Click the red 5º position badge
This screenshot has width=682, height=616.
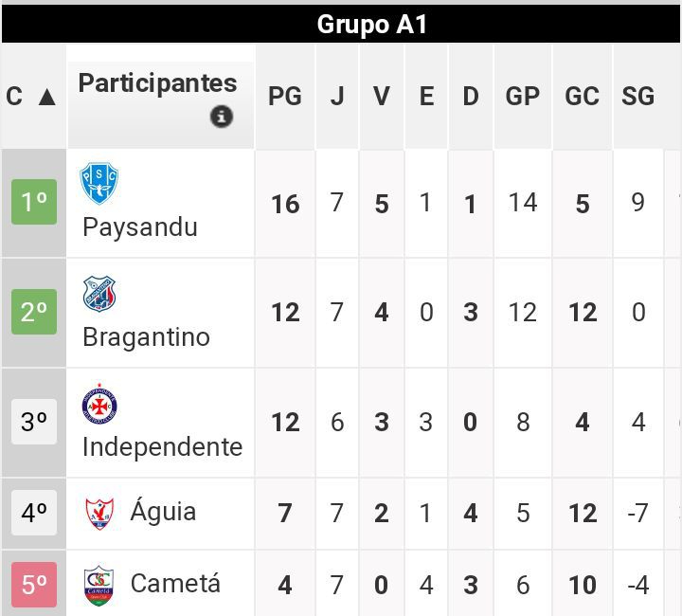34,585
